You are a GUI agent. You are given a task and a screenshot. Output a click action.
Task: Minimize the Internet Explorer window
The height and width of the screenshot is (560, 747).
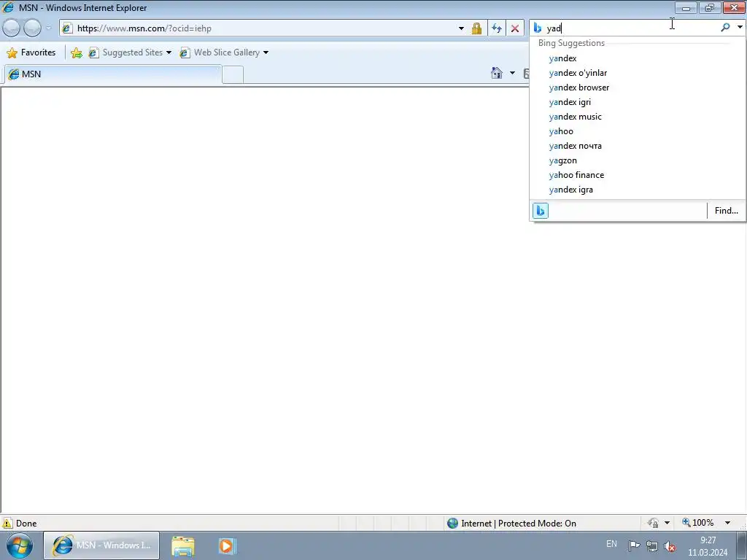[686, 7]
